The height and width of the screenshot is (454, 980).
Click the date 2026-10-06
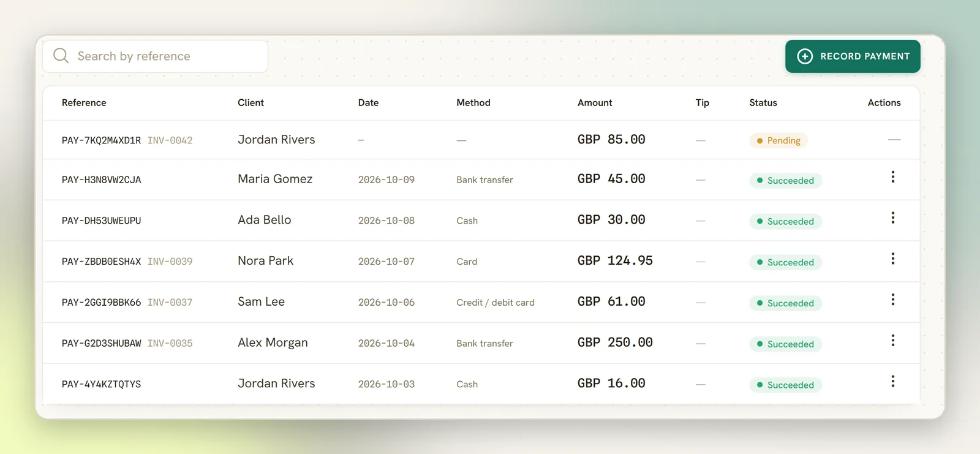tap(386, 303)
